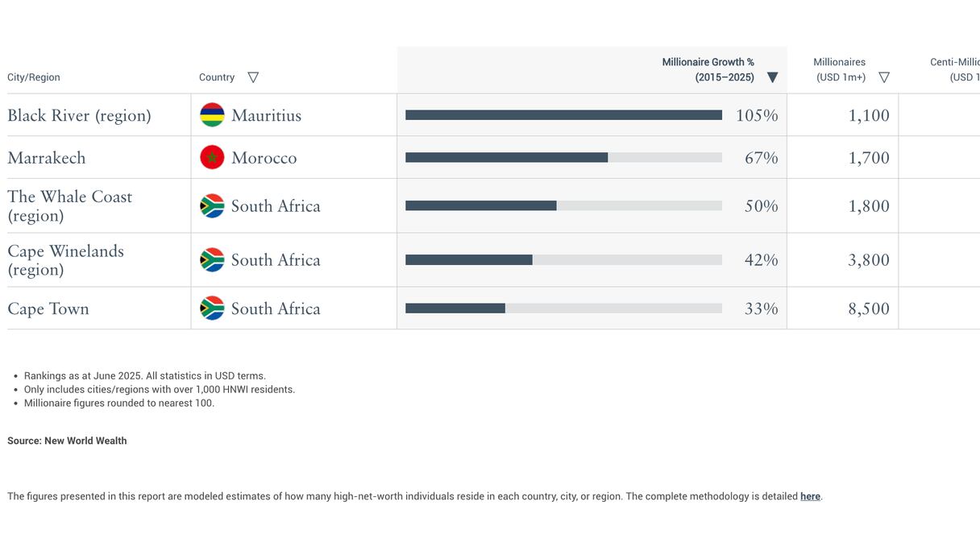Click the Mauritius flag icon
Image resolution: width=980 pixels, height=551 pixels.
212,115
